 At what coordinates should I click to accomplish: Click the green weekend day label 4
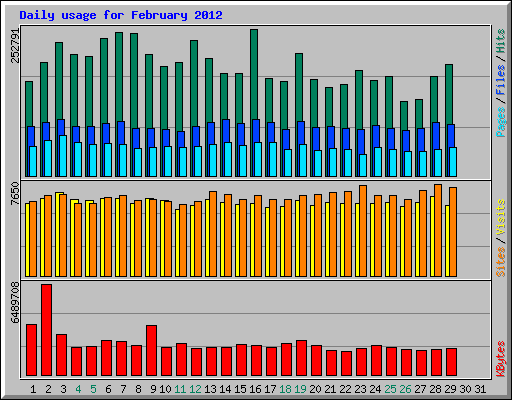78,389
